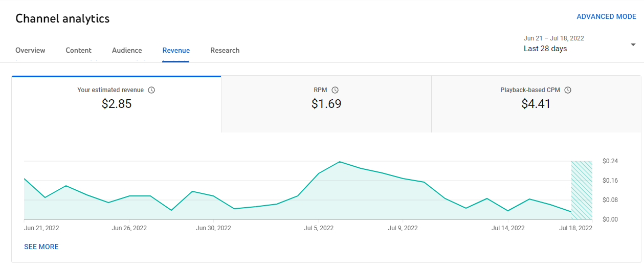Click the clock icon next to RPM

335,90
